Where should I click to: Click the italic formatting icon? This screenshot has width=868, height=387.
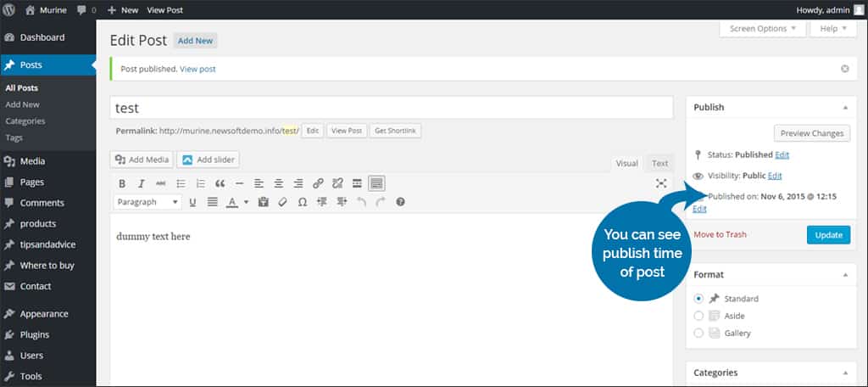pos(142,183)
